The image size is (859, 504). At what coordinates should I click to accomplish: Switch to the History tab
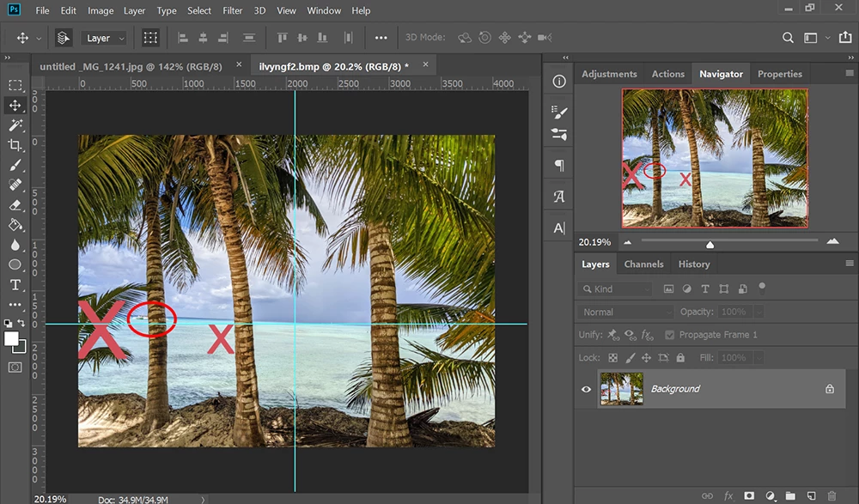(694, 264)
